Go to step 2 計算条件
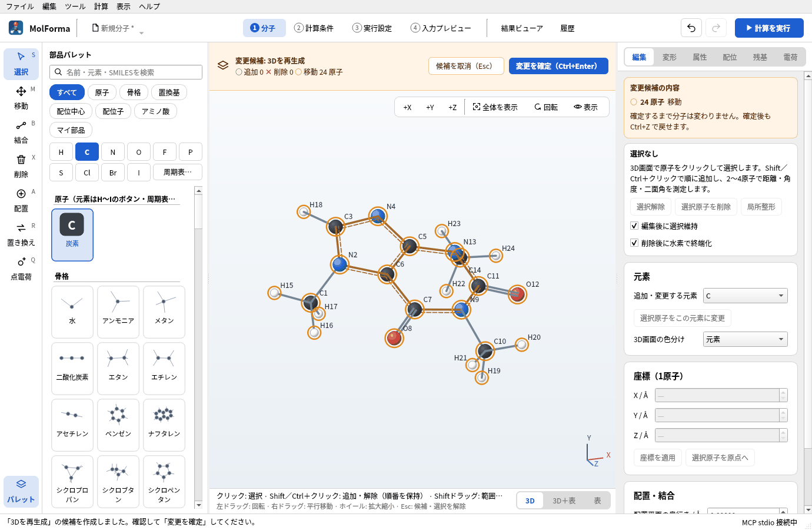Viewport: 812px width, 530px height. [x=314, y=28]
